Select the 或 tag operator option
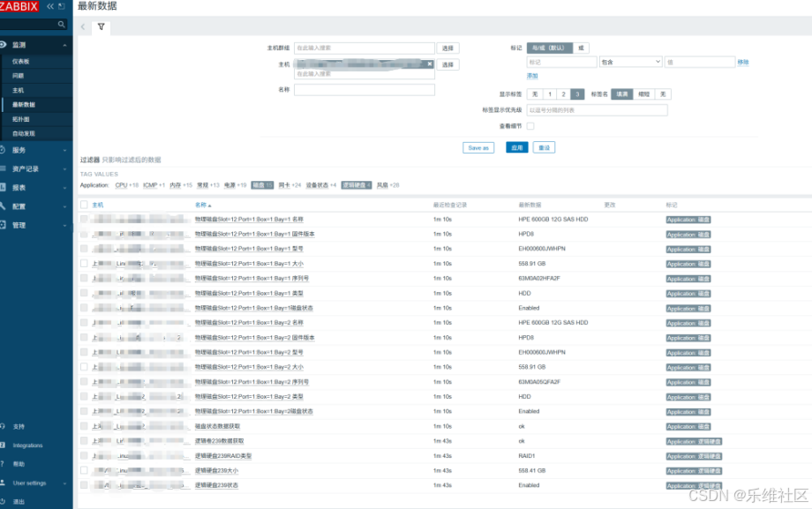This screenshot has width=812, height=509. click(581, 48)
